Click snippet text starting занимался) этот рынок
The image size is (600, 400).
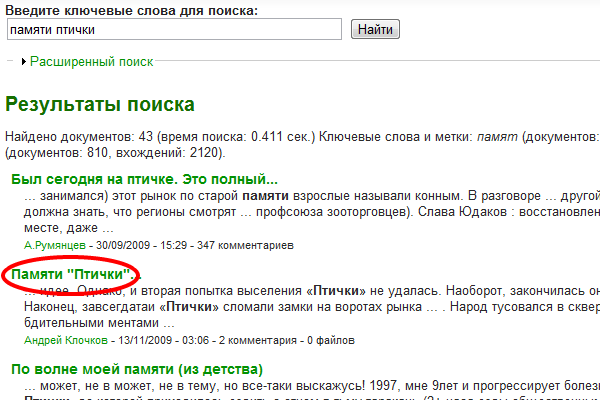[312, 212]
